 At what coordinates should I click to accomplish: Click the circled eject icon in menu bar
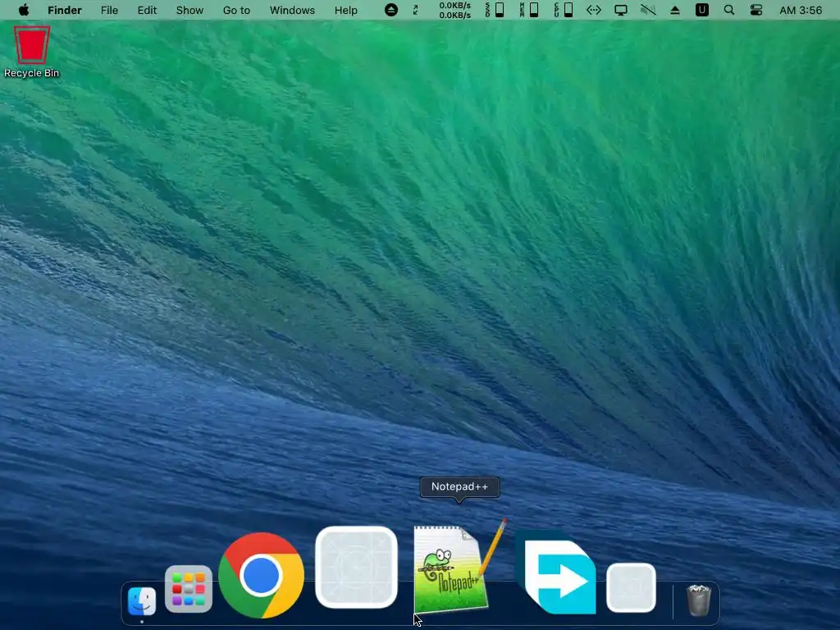[391, 10]
